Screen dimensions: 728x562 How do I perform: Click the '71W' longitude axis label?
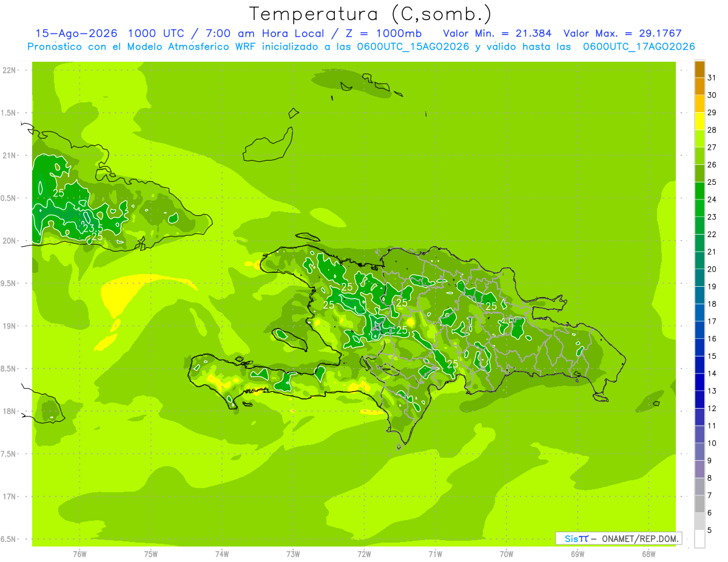435,554
